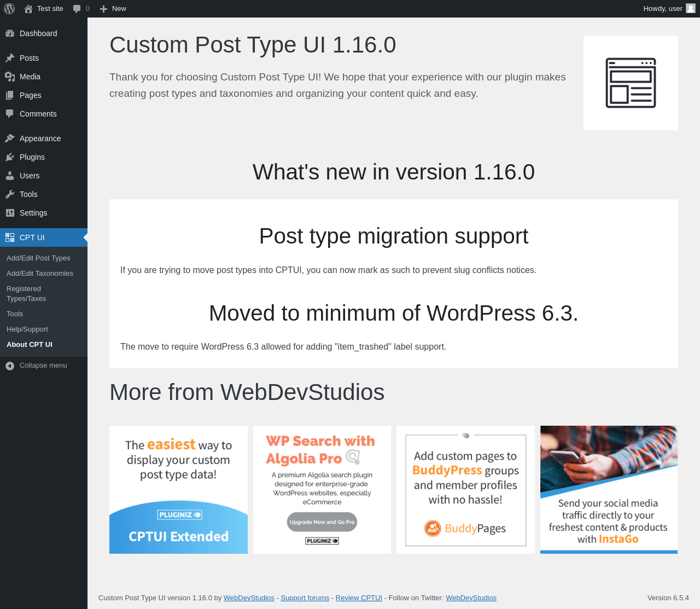Click 'Post type migration support' heading
Screen dimensions: 700x609
click(394, 236)
